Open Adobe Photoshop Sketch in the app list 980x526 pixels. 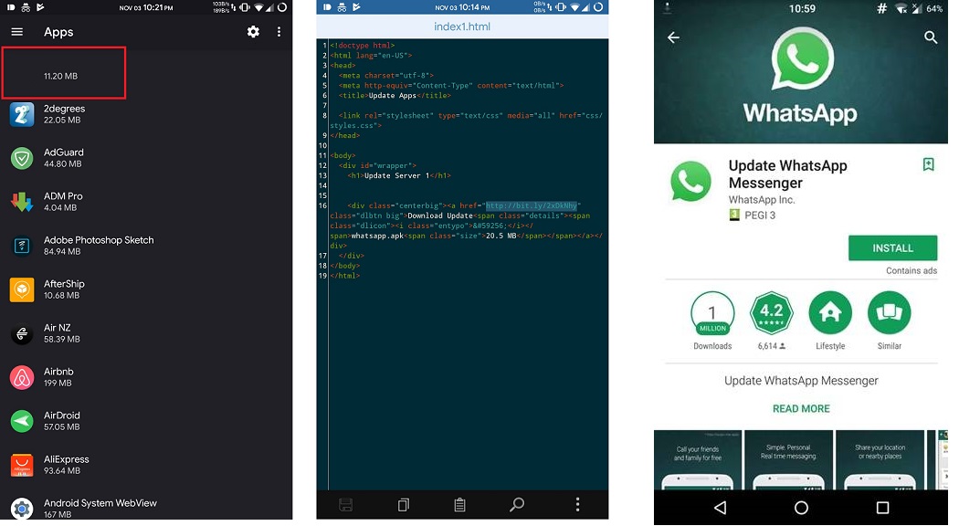(99, 246)
